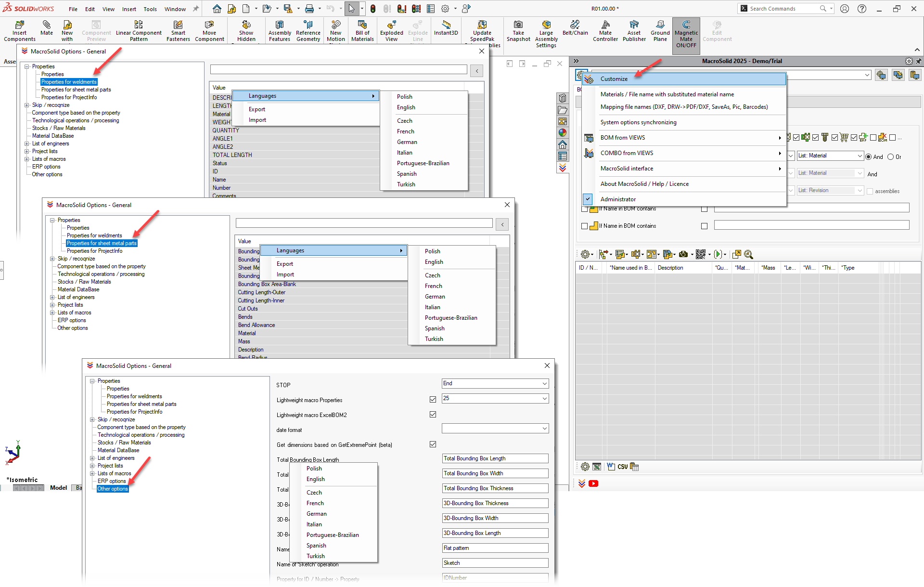Screen dimensions: 924x587
Task: Click the Insert Components tool
Action: (x=19, y=31)
